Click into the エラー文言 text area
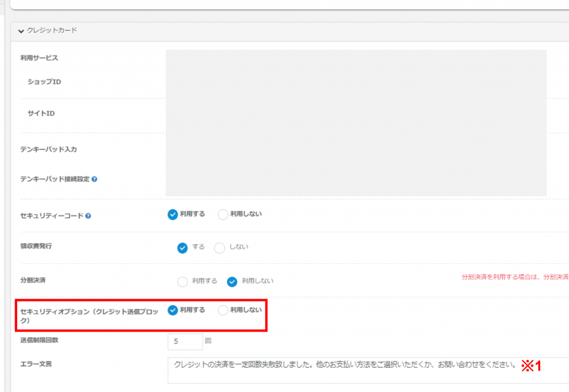 point(368,370)
